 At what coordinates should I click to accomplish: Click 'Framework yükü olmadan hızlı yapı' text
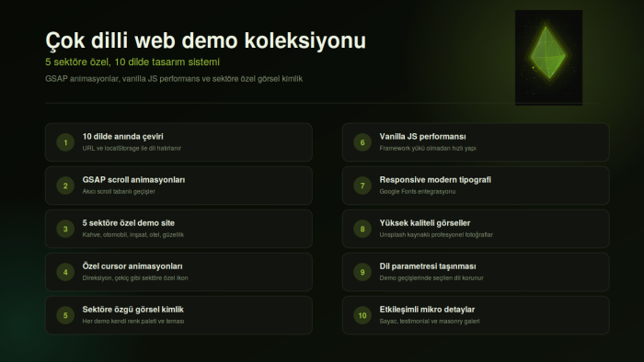pyautogui.click(x=428, y=149)
